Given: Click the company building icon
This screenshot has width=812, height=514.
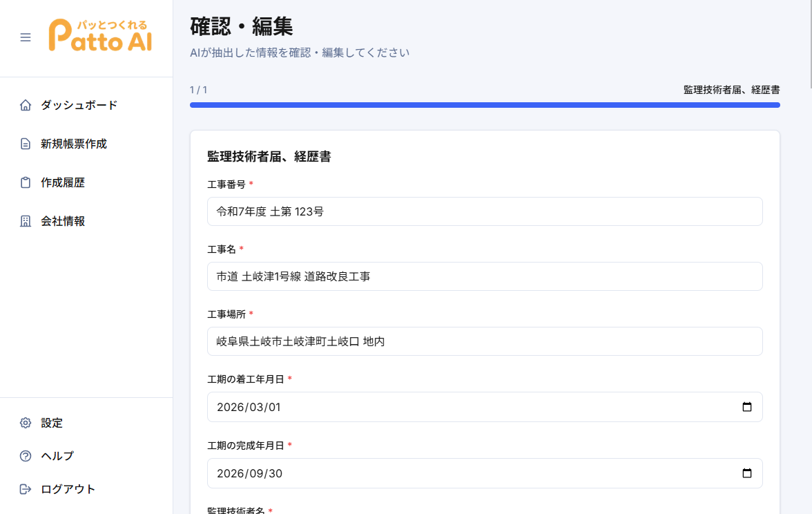Looking at the screenshot, I should pyautogui.click(x=26, y=222).
